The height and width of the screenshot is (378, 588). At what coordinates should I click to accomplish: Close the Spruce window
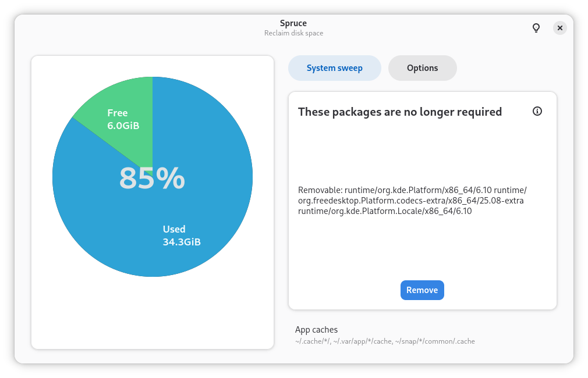click(x=560, y=28)
